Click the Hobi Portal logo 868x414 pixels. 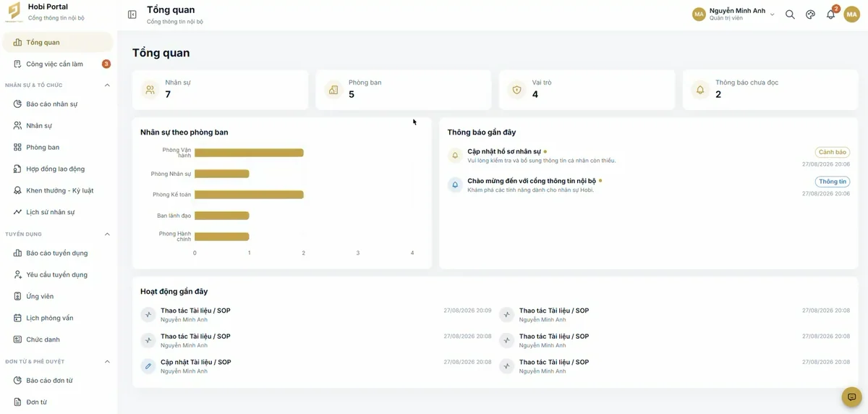(13, 12)
